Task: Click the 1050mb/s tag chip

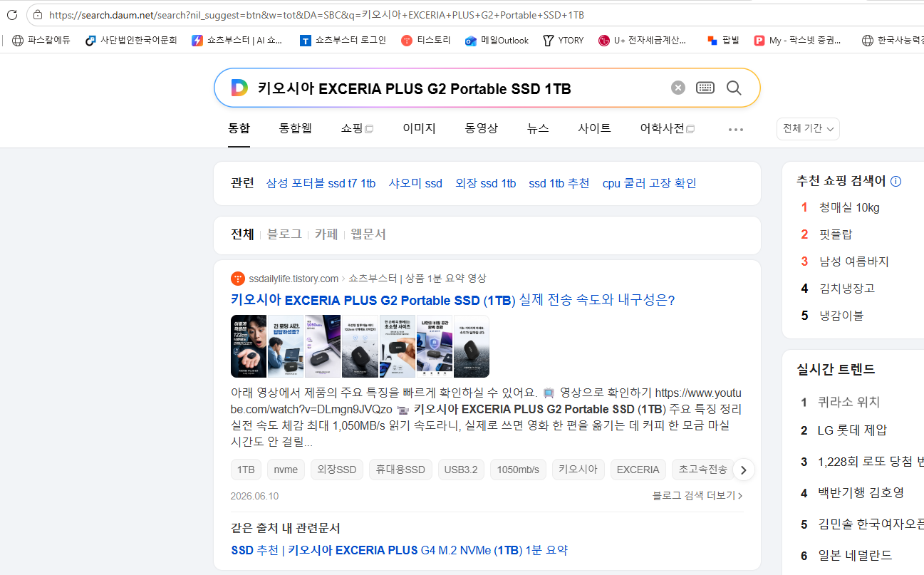Action: (518, 470)
